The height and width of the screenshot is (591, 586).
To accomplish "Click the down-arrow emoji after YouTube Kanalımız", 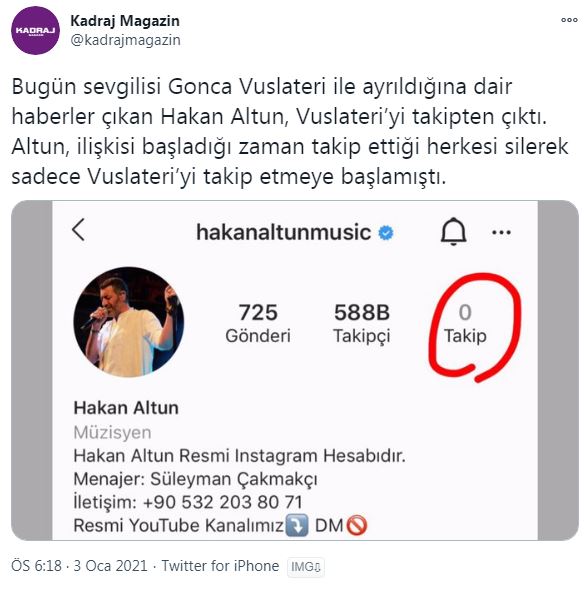I will point(297,525).
